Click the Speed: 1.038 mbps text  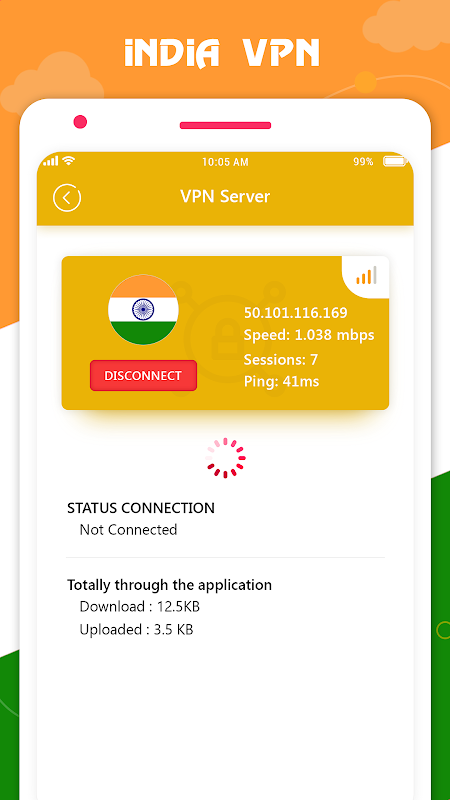pos(309,335)
